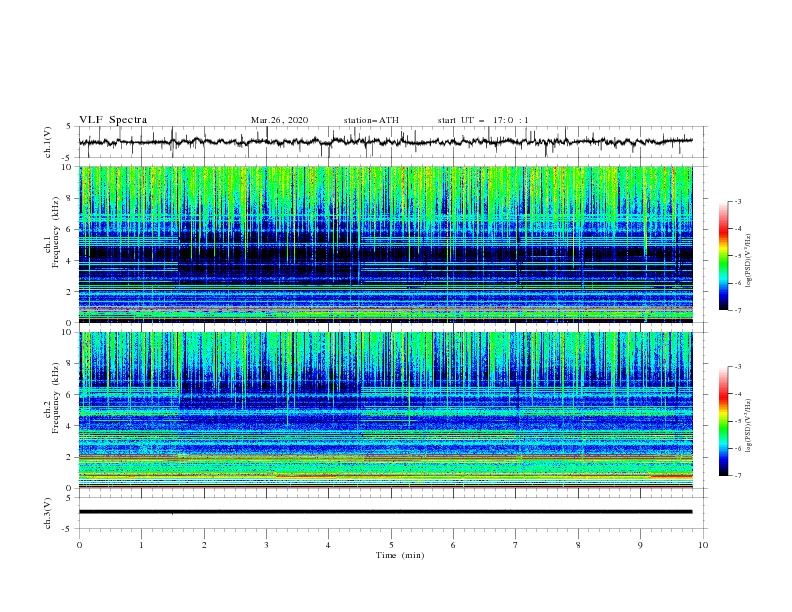Click the red top end of ch.1 colorbar
The image size is (792, 612).
pos(724,222)
